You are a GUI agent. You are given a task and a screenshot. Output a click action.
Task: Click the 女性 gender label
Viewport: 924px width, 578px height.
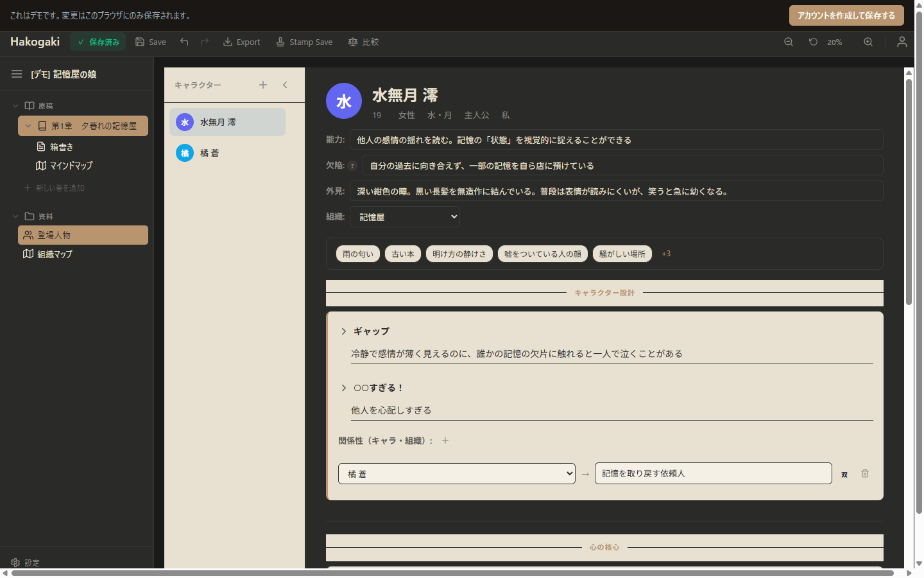[x=407, y=116]
